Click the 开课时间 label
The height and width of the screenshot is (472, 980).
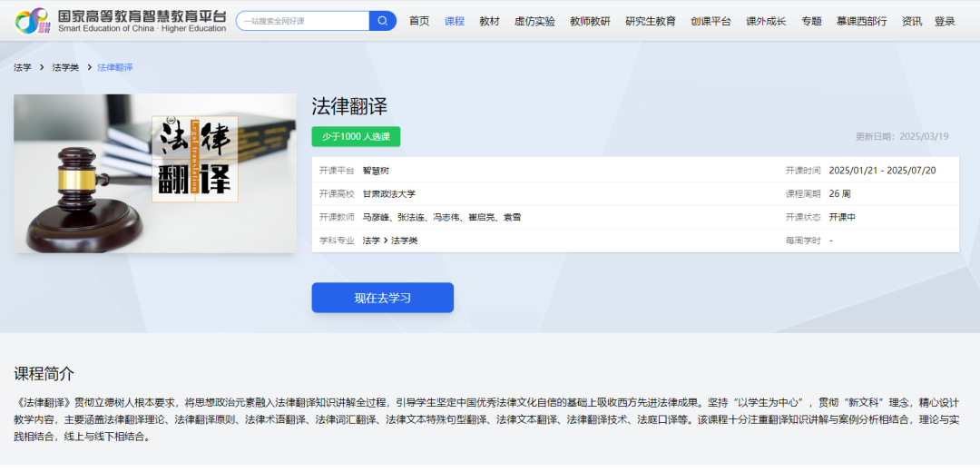[x=803, y=171]
